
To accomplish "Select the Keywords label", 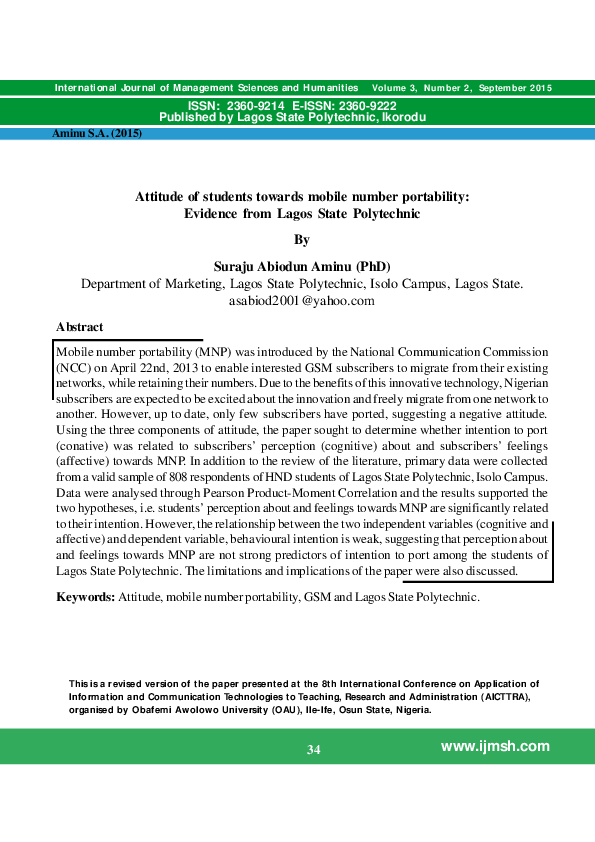I will (x=85, y=597).
